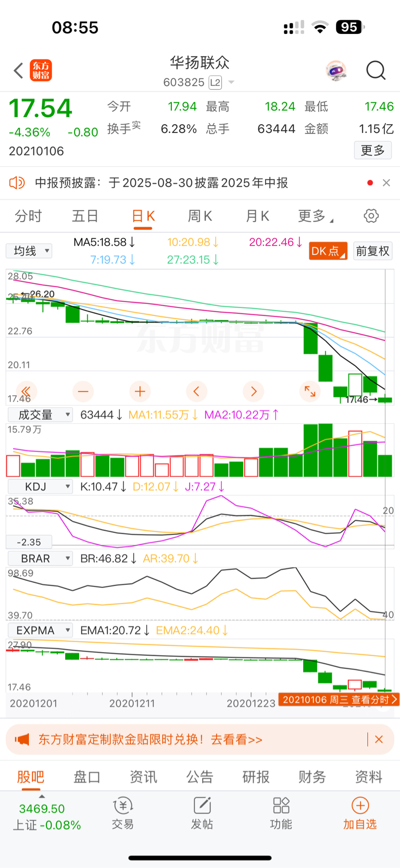Tap the announcement speaker icon

click(x=17, y=183)
